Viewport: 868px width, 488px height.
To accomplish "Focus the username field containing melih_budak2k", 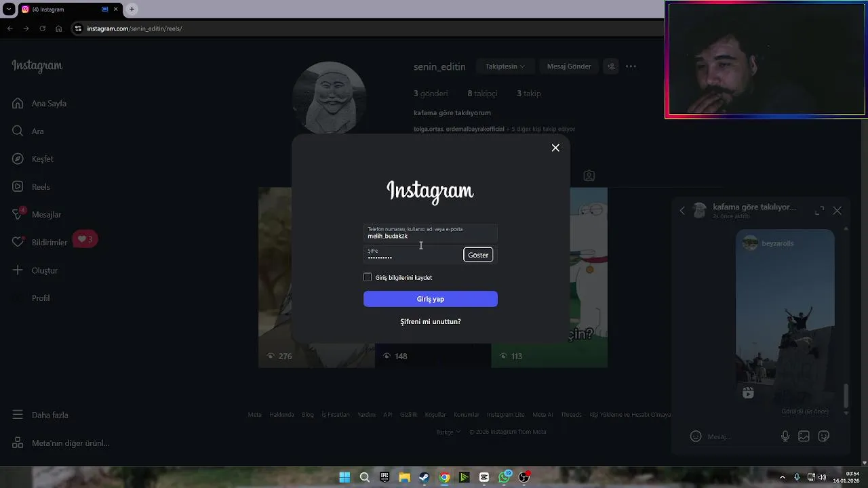I will tap(431, 233).
